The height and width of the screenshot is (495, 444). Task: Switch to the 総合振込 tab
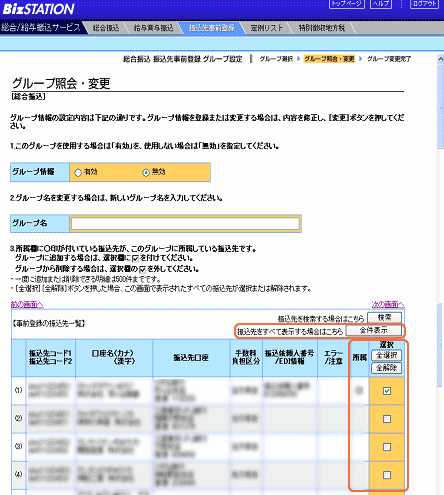click(106, 28)
